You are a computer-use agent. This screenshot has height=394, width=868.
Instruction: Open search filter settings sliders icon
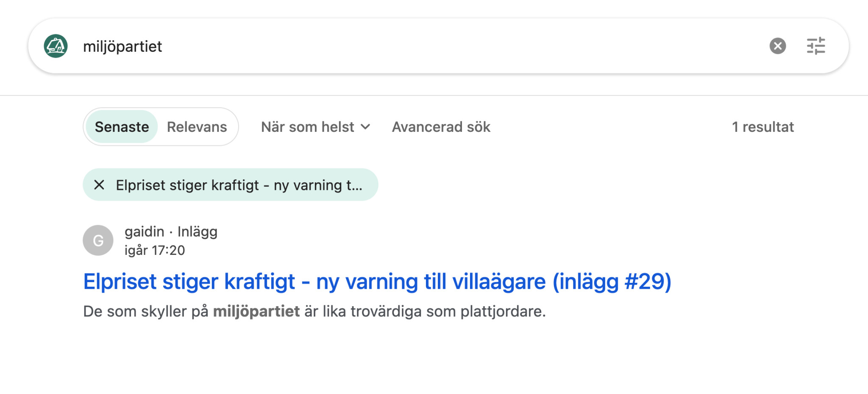tap(816, 46)
